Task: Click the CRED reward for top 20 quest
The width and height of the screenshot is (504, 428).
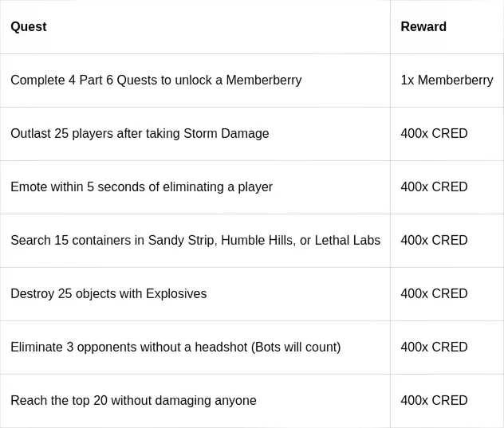Action: pyautogui.click(x=434, y=401)
